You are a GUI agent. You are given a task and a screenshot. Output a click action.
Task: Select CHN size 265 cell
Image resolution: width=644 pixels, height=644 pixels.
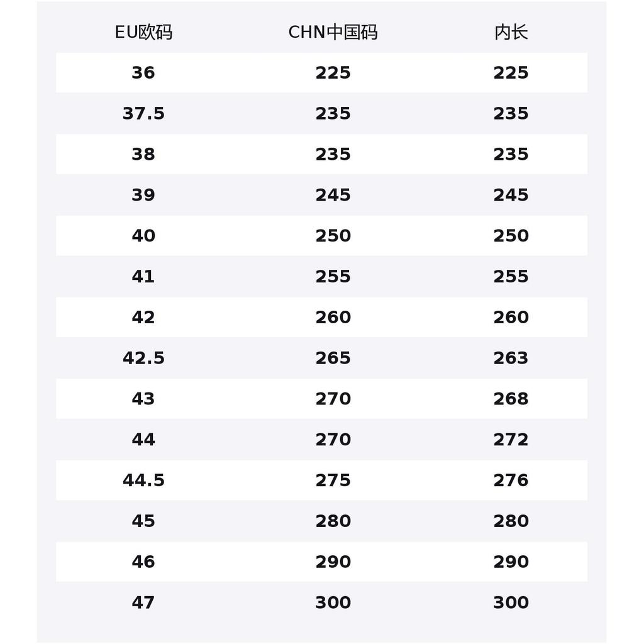tap(333, 358)
